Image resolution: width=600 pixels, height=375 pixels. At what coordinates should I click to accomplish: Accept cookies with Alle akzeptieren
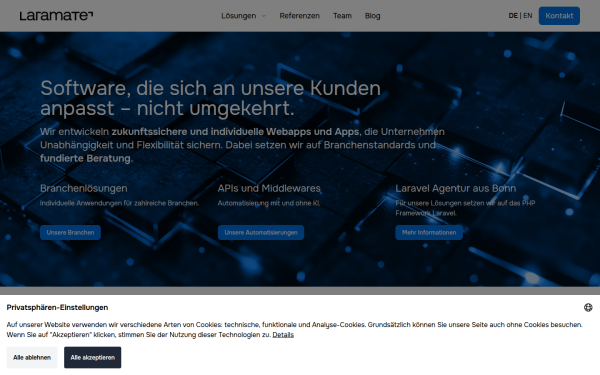[x=93, y=357]
